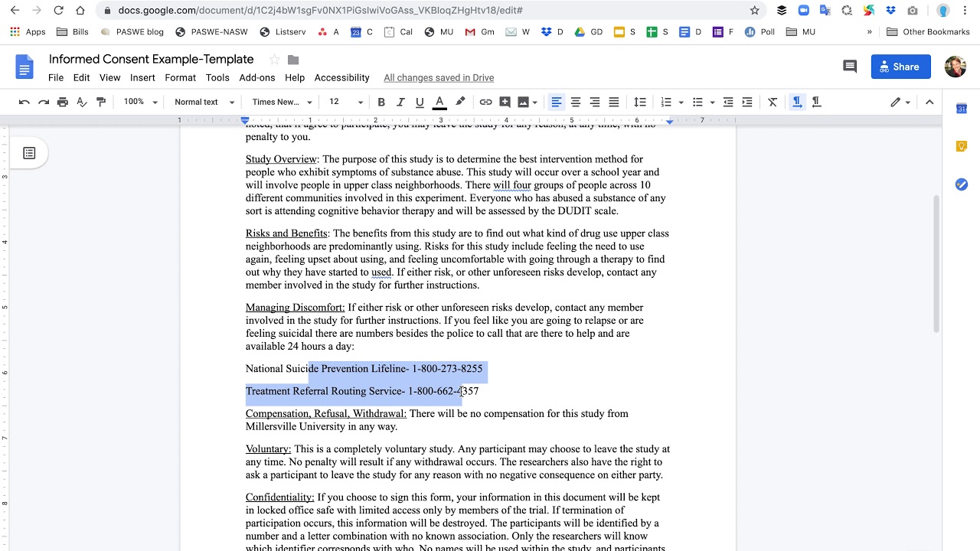Select the Paint format tool
Viewport: 980px width, 551px height.
[x=101, y=102]
